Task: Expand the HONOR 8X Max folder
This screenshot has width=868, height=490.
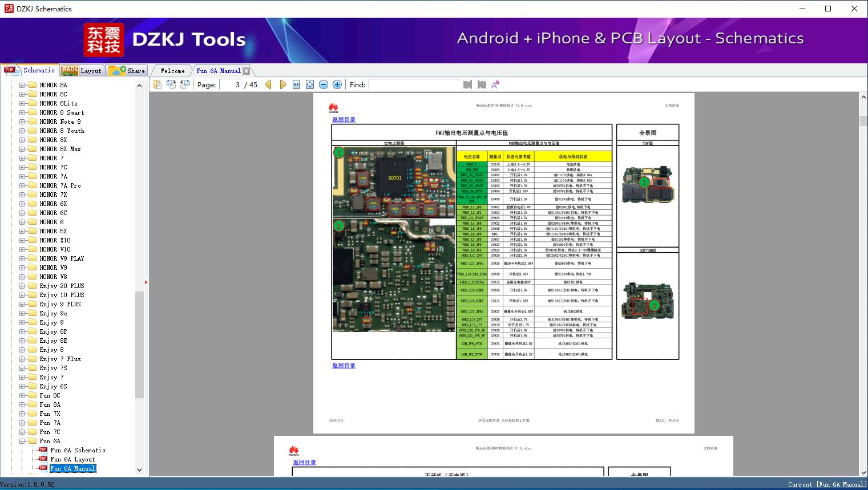Action: click(22, 149)
